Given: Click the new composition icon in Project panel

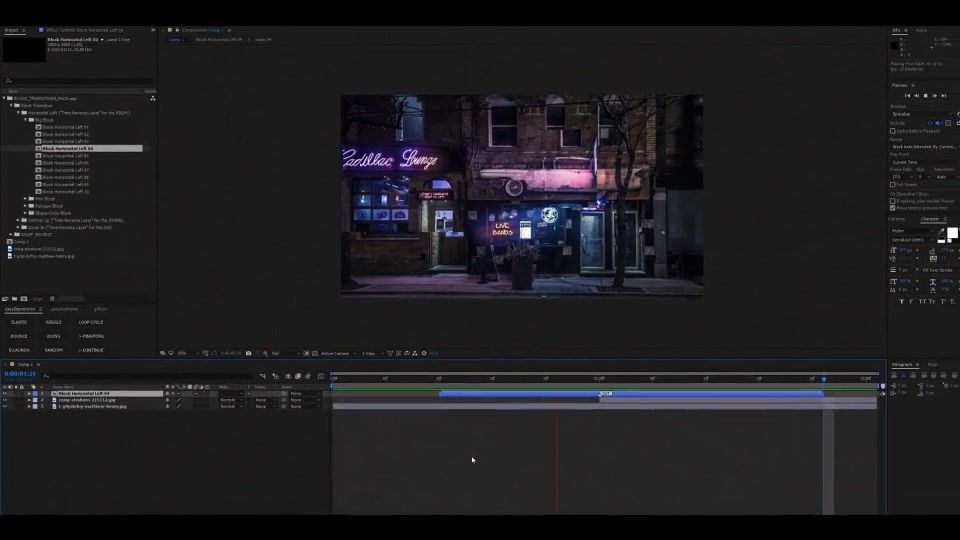Looking at the screenshot, I should (24, 299).
